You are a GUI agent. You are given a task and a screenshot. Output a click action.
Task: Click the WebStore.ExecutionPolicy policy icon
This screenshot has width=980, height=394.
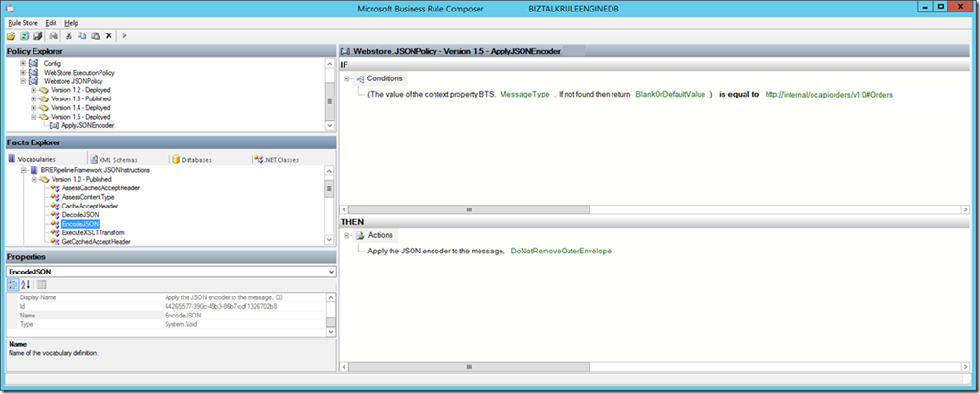[x=33, y=73]
